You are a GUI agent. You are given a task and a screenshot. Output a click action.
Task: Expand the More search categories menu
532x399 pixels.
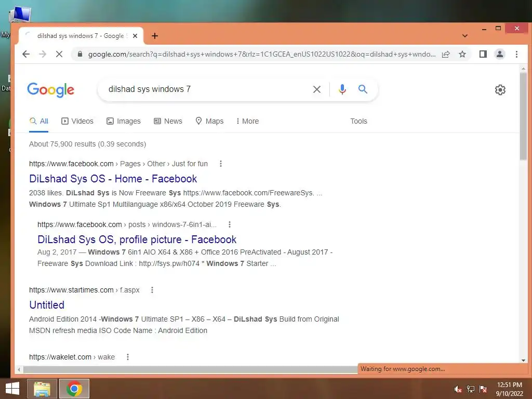[247, 121]
